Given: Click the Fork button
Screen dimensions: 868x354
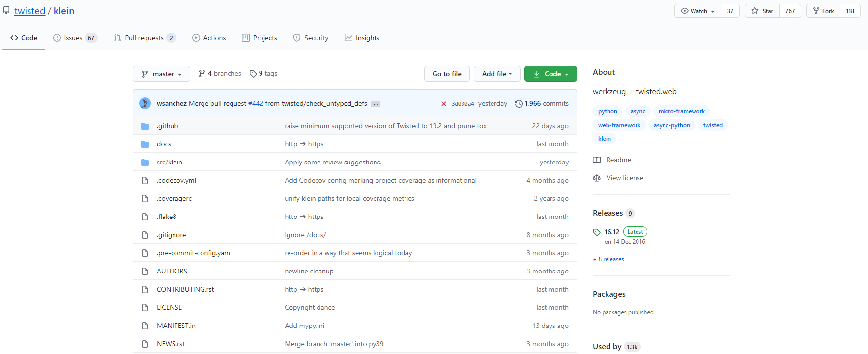Looking at the screenshot, I should point(823,11).
